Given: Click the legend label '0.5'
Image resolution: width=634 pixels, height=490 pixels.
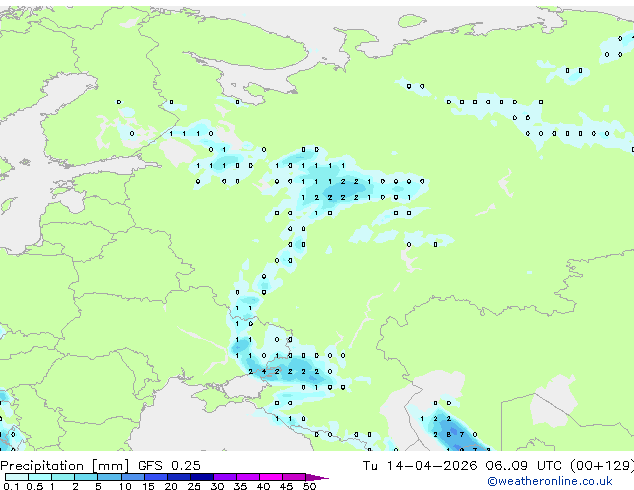Looking at the screenshot, I should point(34,486).
